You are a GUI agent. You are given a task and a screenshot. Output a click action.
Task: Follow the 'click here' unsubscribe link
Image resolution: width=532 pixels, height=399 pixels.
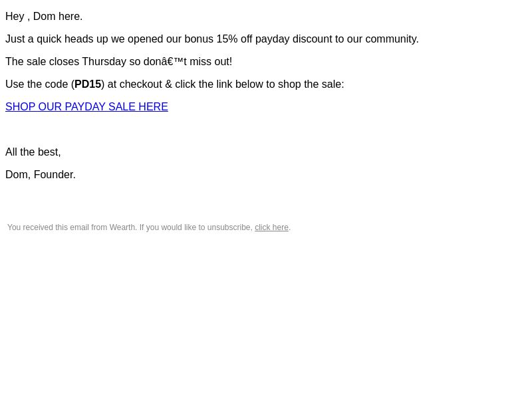[x=271, y=227]
